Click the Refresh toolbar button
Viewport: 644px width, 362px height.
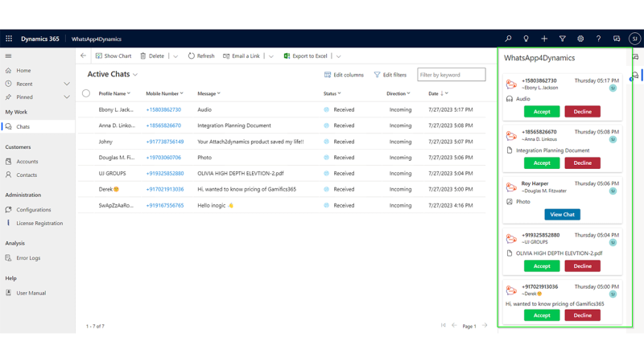coord(201,56)
